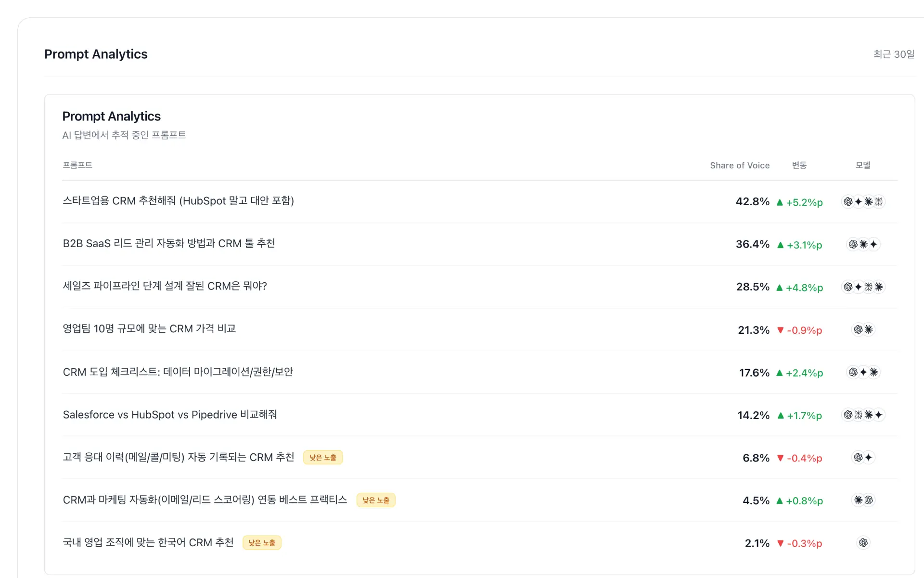Click the Claude icon in CRM과 마케팅 자동화 row
The width and height of the screenshot is (924, 578).
click(858, 500)
